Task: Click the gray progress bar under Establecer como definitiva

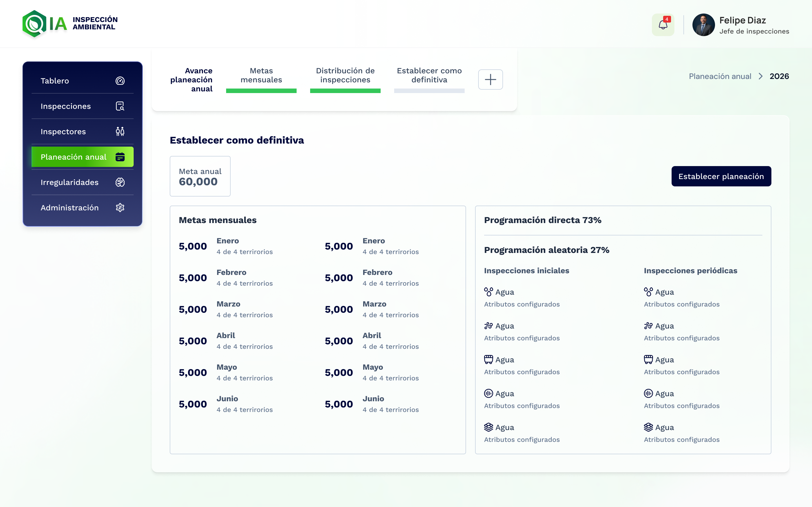Action: (429, 91)
